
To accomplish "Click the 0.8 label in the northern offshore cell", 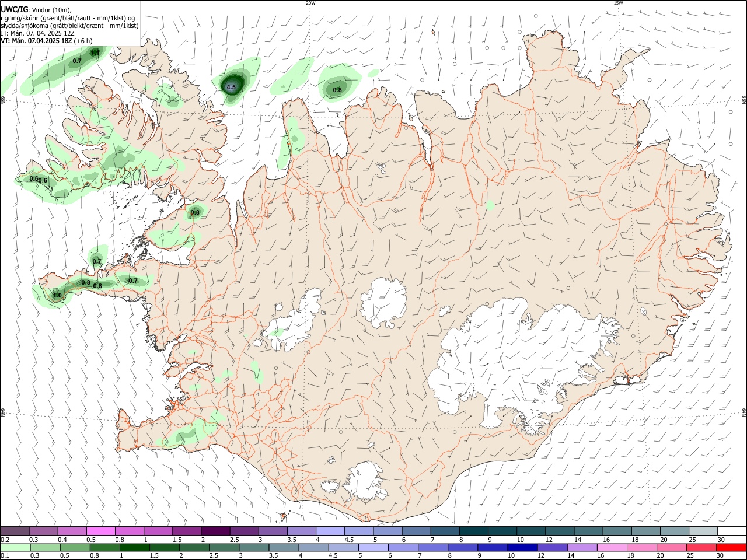I will (x=337, y=90).
